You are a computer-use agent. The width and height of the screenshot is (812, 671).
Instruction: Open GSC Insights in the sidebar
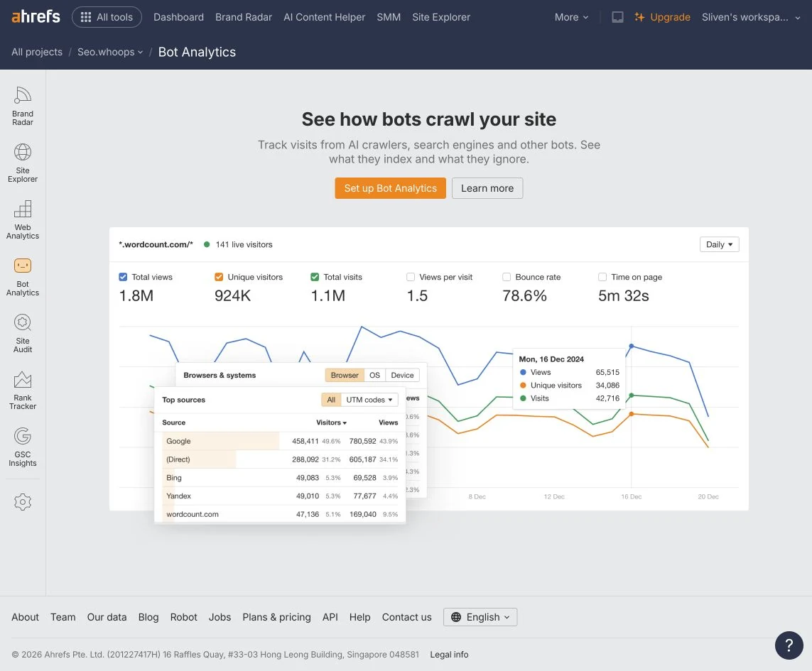pyautogui.click(x=23, y=448)
